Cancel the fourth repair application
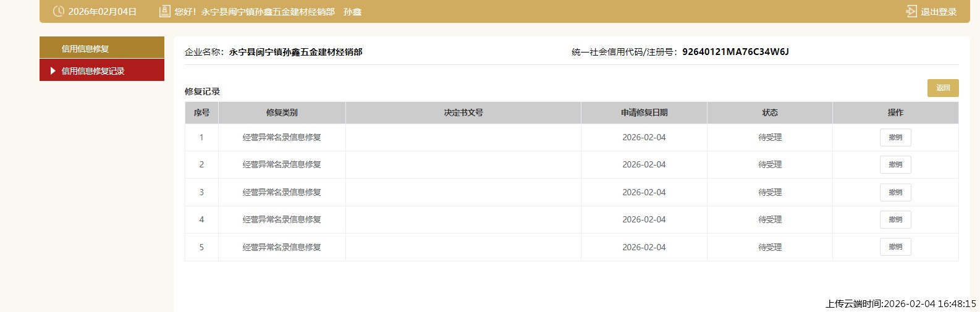The width and height of the screenshot is (980, 312). (x=895, y=219)
